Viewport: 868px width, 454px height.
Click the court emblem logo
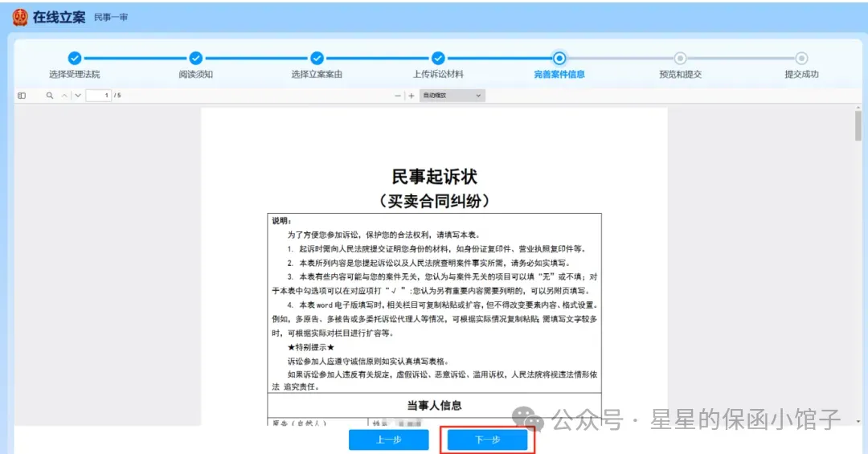click(20, 17)
